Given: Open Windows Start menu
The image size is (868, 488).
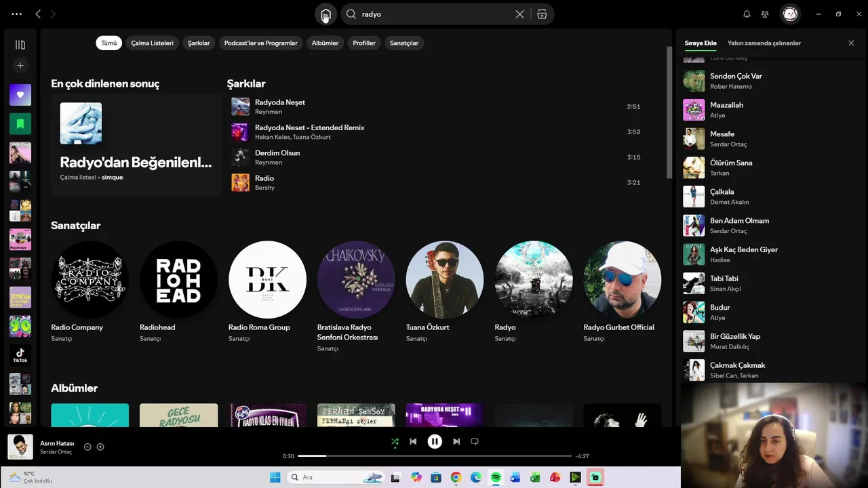Looking at the screenshot, I should pos(275,477).
